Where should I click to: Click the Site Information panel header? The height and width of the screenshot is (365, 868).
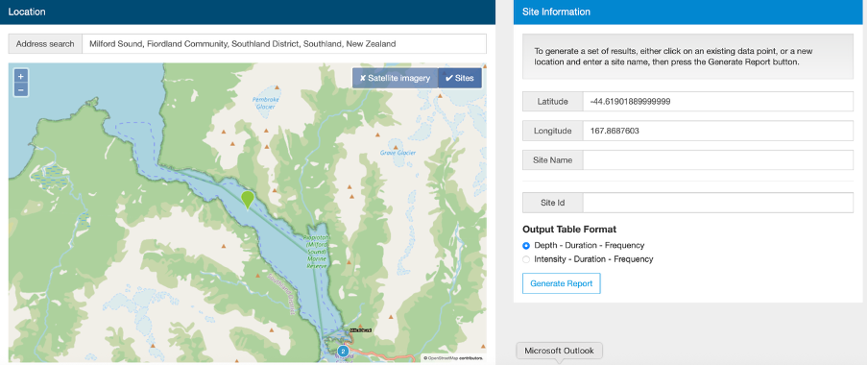[688, 12]
